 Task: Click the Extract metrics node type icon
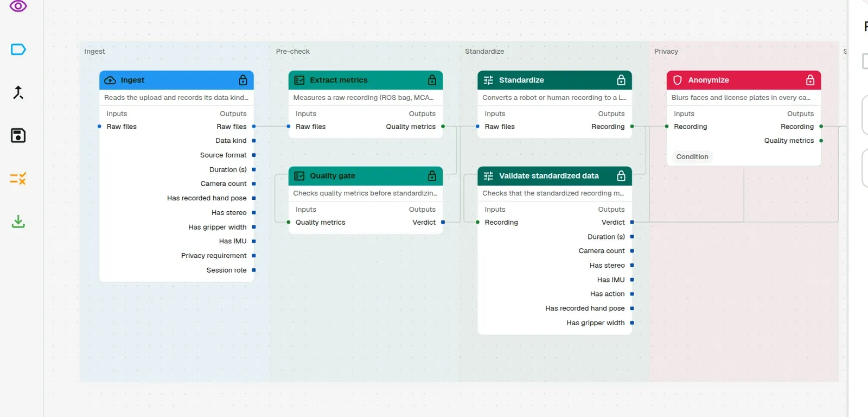299,80
